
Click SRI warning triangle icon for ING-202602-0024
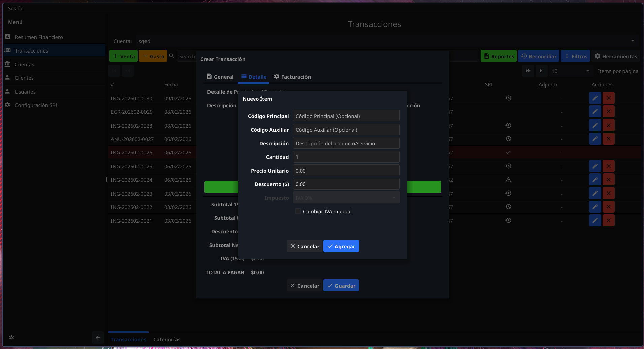pyautogui.click(x=508, y=180)
